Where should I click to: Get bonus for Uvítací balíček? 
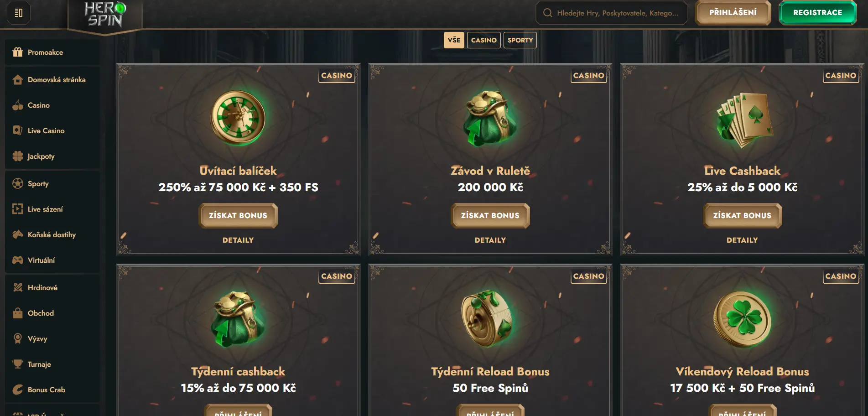[x=238, y=215]
